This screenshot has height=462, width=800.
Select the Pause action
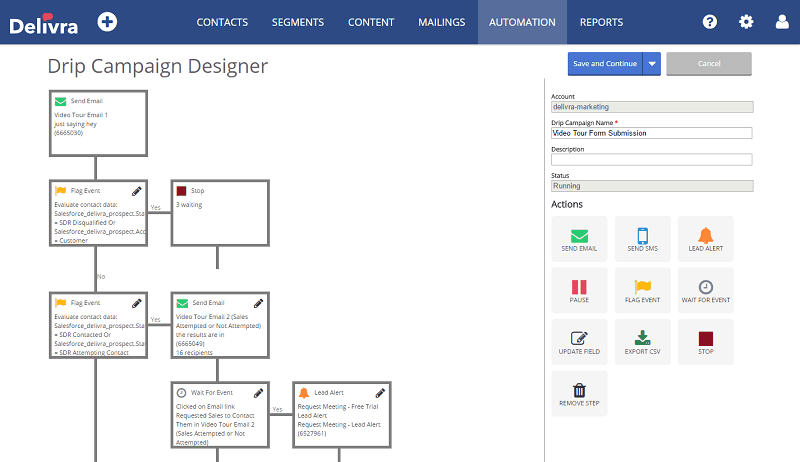pyautogui.click(x=579, y=290)
